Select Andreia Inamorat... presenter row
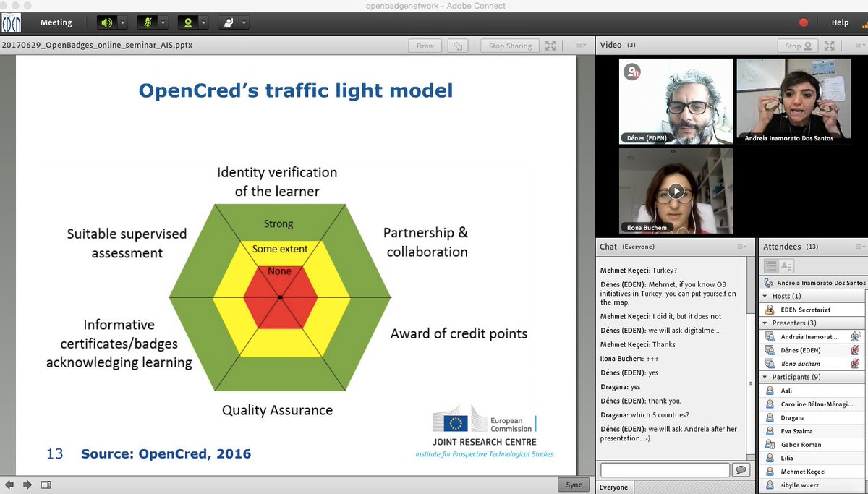Viewport: 868px width, 494px height. pyautogui.click(x=813, y=336)
